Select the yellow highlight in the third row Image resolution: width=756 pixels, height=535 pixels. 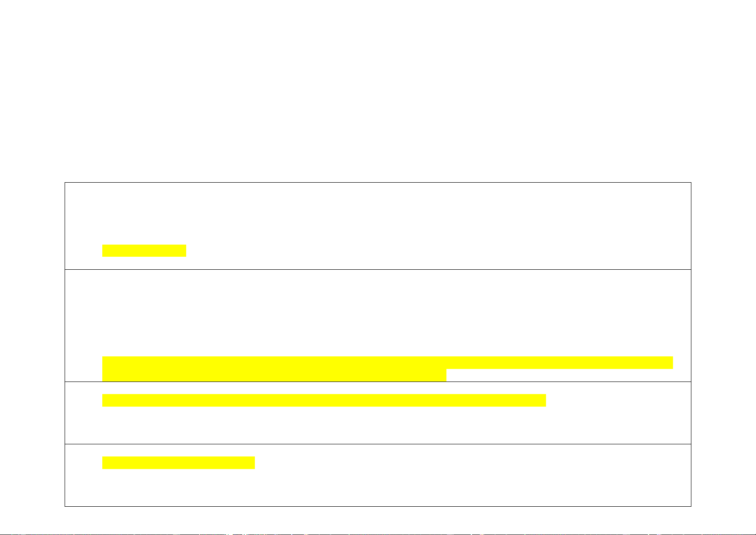324,400
